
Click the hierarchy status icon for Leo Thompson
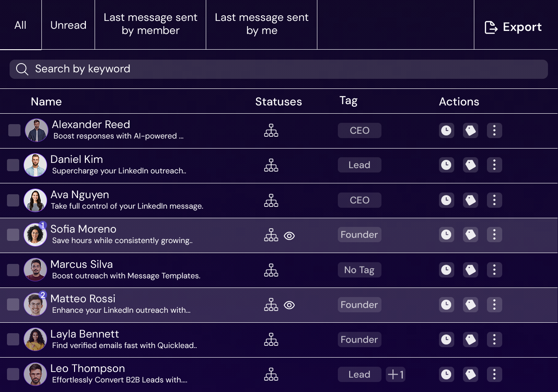pyautogui.click(x=271, y=374)
